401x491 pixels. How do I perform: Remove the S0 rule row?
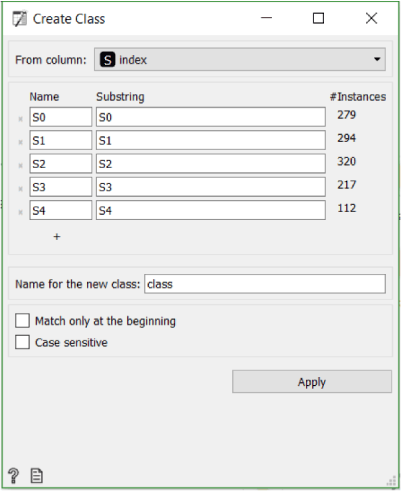tap(20, 119)
